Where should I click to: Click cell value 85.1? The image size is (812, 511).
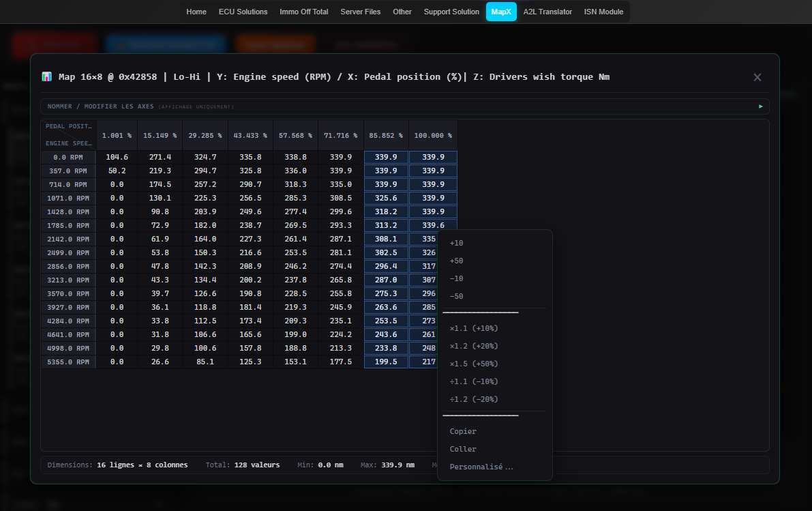pos(205,362)
